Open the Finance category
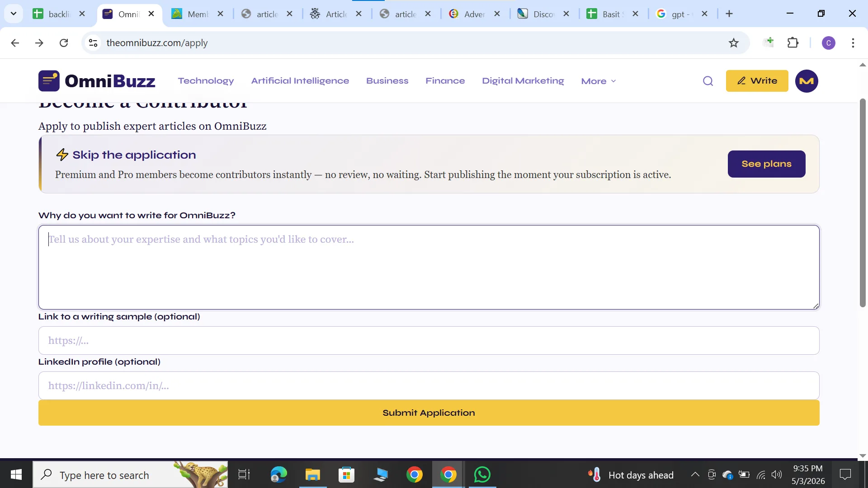Viewport: 868px width, 488px height. click(445, 81)
